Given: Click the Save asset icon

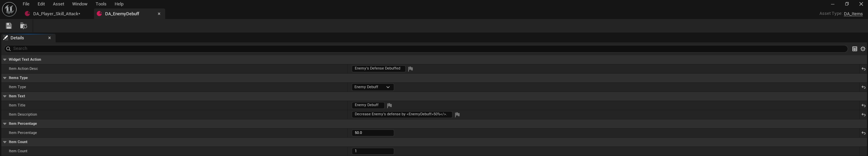Looking at the screenshot, I should [9, 26].
